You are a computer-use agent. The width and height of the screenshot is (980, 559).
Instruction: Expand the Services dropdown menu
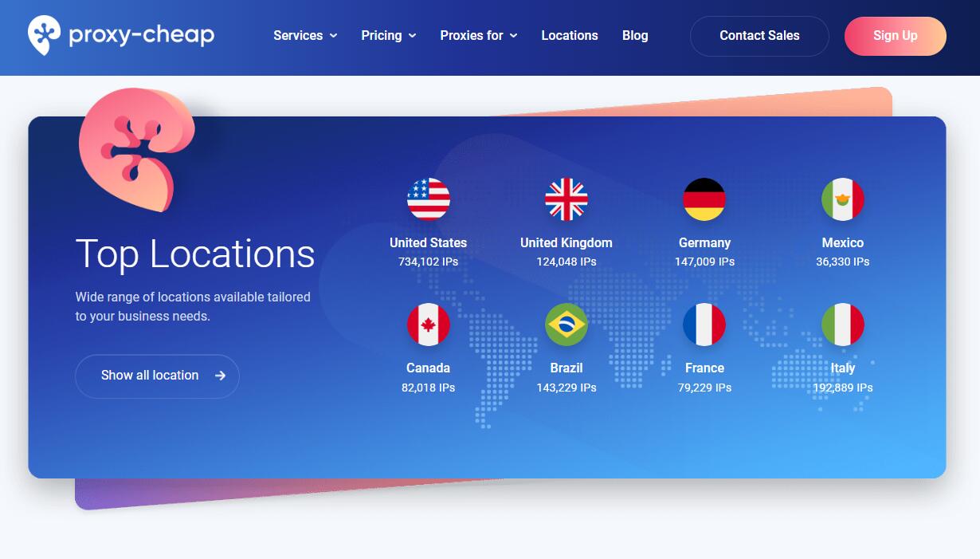point(305,36)
